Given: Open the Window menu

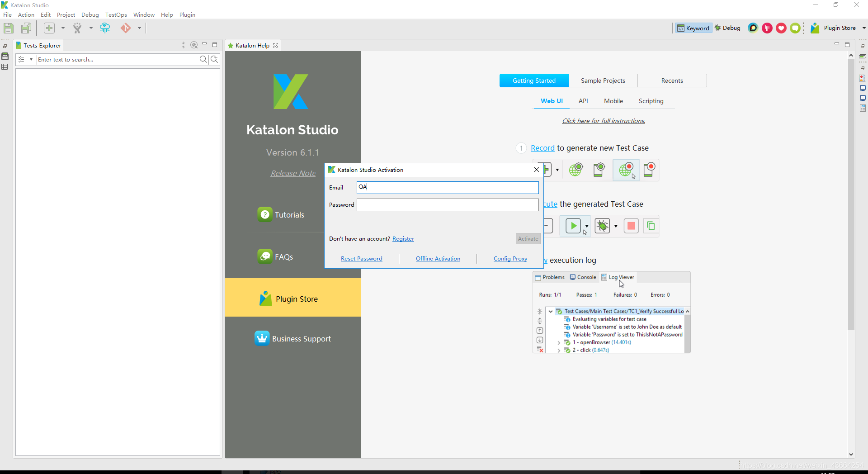Looking at the screenshot, I should click(x=144, y=14).
